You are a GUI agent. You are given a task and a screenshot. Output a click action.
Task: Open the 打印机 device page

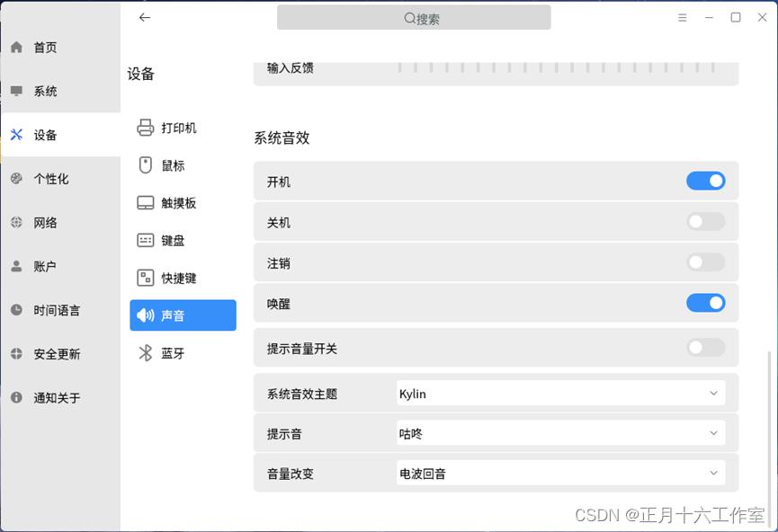tap(183, 128)
